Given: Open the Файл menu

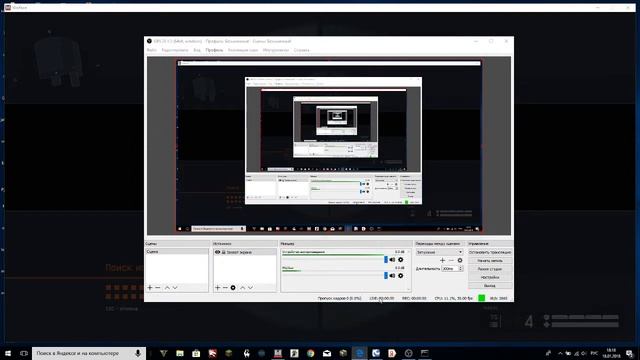Looking at the screenshot, I should coord(151,50).
